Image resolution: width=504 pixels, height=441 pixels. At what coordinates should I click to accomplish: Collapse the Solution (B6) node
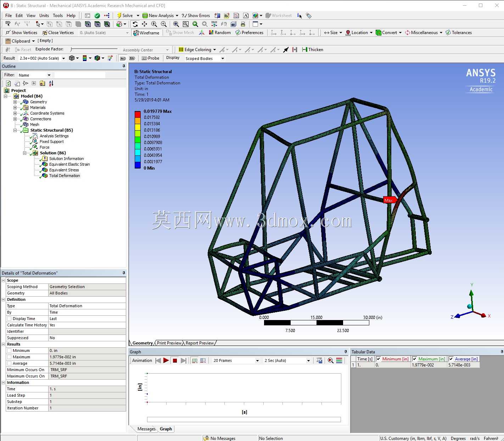point(24,153)
